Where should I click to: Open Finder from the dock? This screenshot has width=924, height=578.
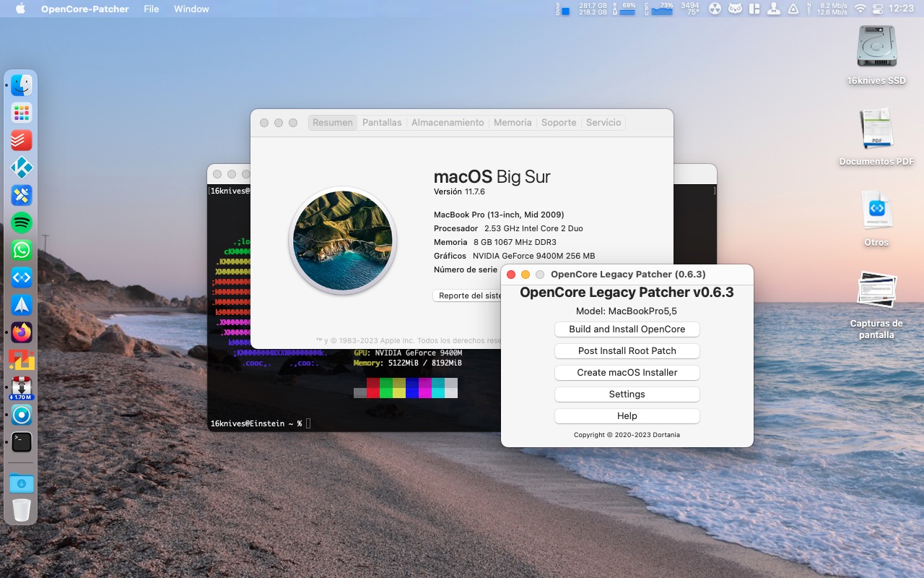(22, 85)
